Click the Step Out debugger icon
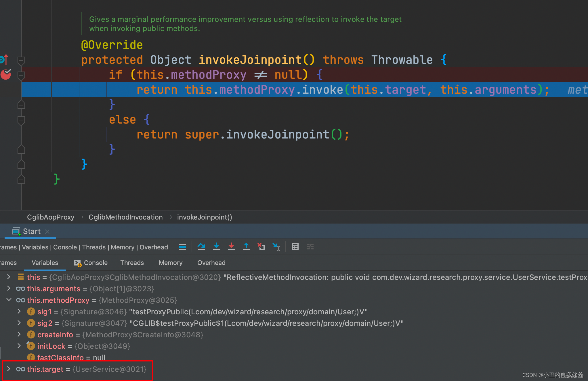The image size is (588, 381). pos(246,247)
